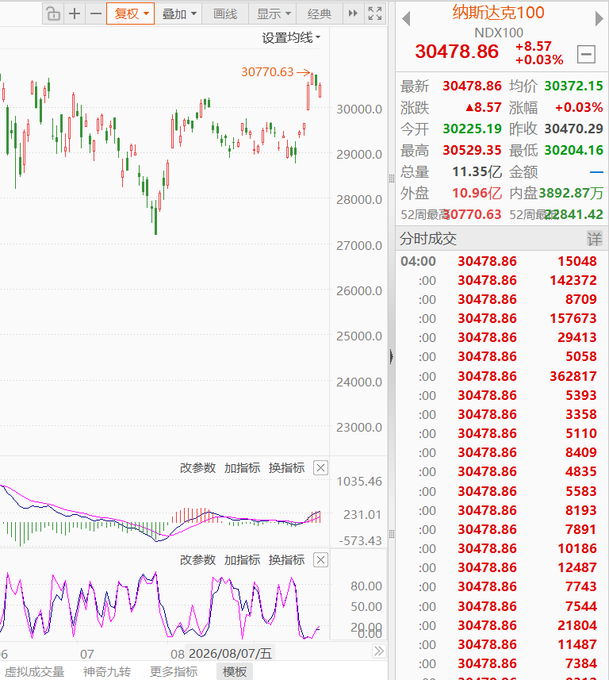Click 均价 value 30372.15
Screen dimensions: 609x680
tap(573, 86)
